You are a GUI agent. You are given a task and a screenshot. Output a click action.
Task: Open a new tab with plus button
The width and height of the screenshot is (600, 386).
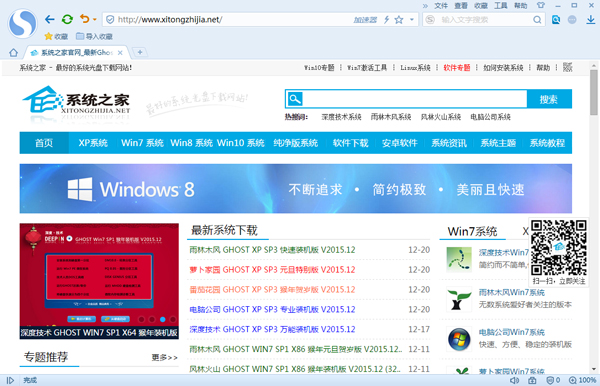140,52
